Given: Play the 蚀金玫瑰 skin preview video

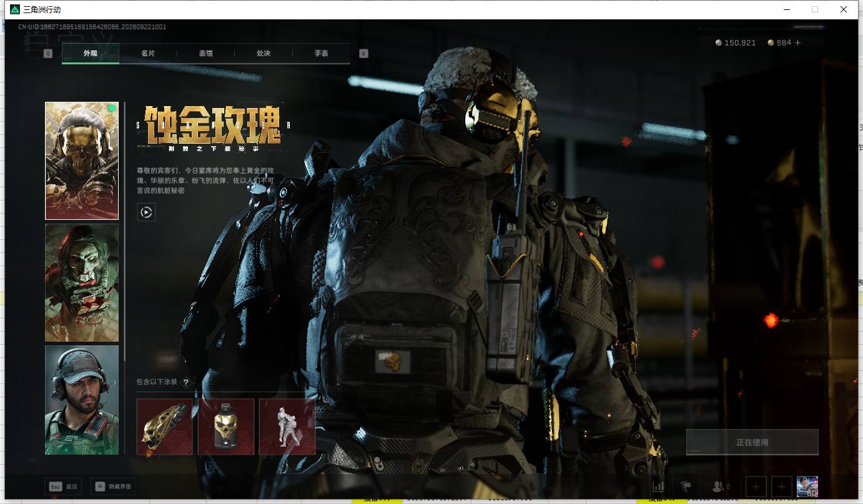Looking at the screenshot, I should point(146,212).
